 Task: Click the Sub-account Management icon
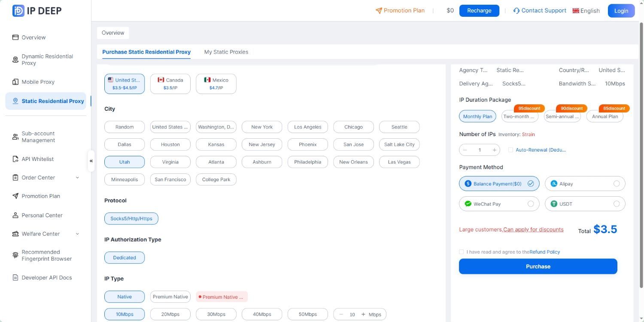click(15, 137)
